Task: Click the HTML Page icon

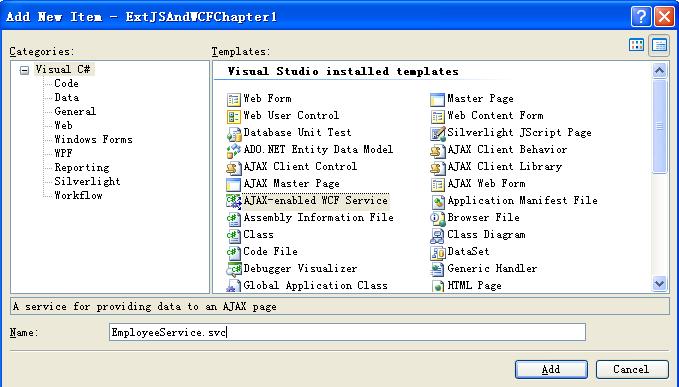Action: pyautogui.click(x=437, y=286)
